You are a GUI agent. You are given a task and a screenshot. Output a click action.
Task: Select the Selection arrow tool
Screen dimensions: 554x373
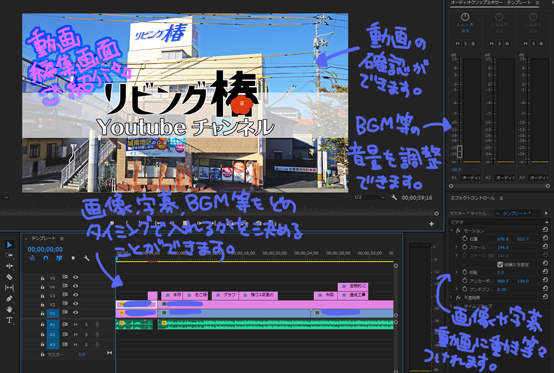(x=9, y=245)
